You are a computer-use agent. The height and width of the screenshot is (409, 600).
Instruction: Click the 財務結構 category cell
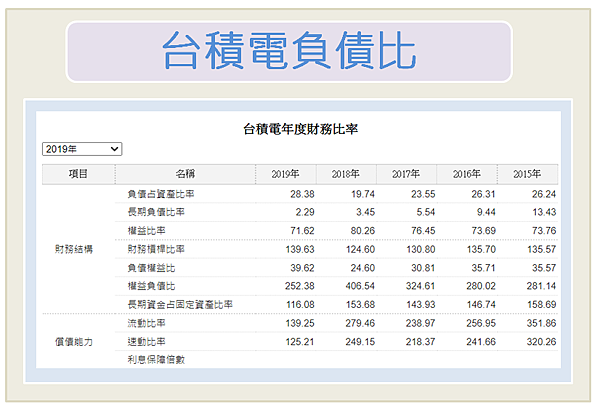pos(74,249)
